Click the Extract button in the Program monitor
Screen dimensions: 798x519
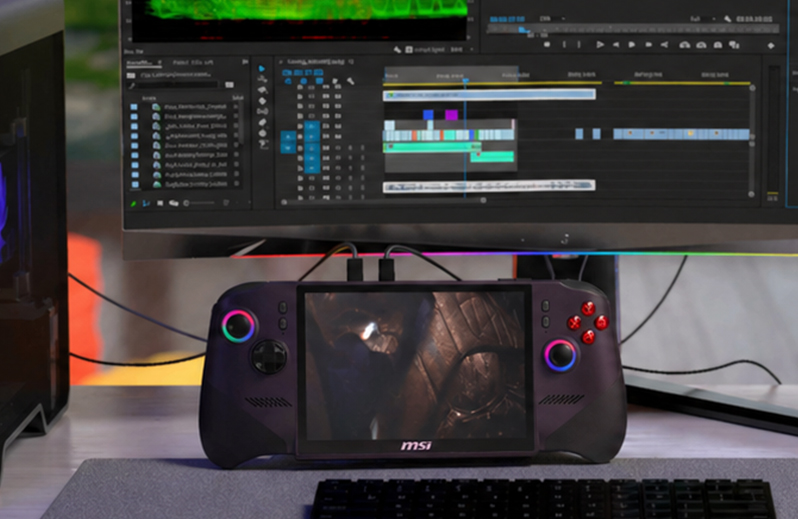click(701, 45)
